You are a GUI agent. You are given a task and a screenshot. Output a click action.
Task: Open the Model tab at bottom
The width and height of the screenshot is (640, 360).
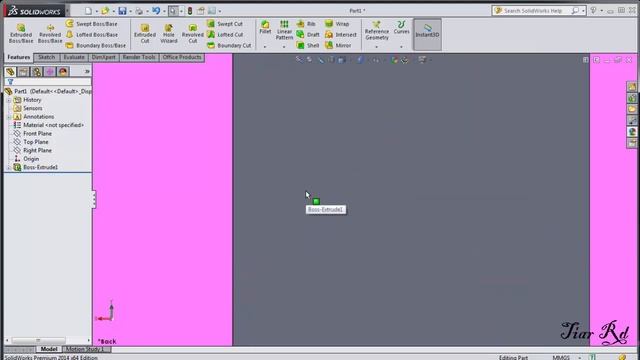(49, 349)
